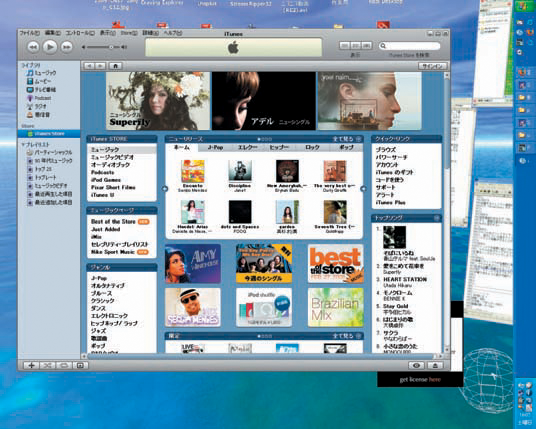Click the Nike Sport Music link

pyautogui.click(x=113, y=252)
